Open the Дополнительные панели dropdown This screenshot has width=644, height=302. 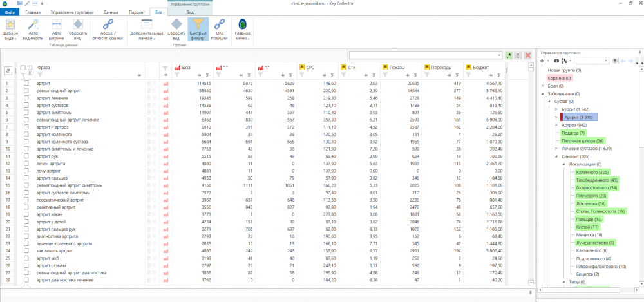[146, 35]
